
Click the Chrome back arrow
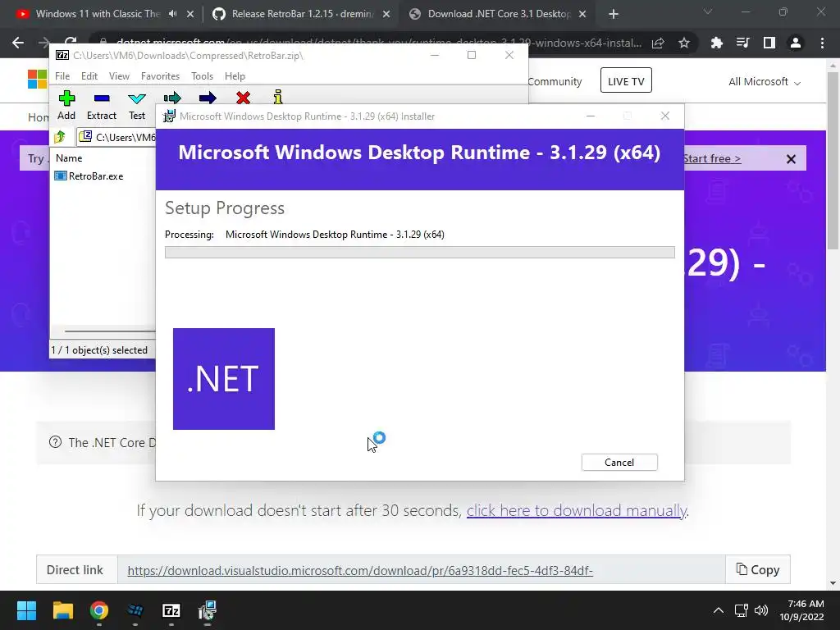pyautogui.click(x=18, y=43)
